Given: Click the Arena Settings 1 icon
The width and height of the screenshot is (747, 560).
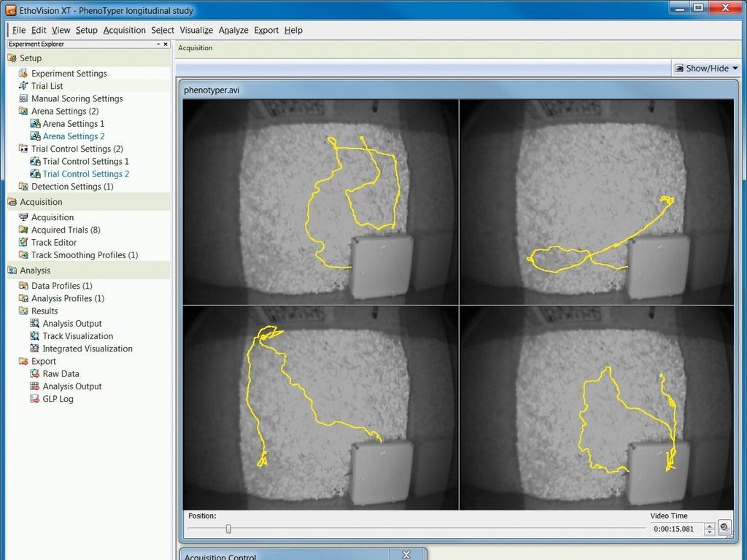Looking at the screenshot, I should coord(35,124).
